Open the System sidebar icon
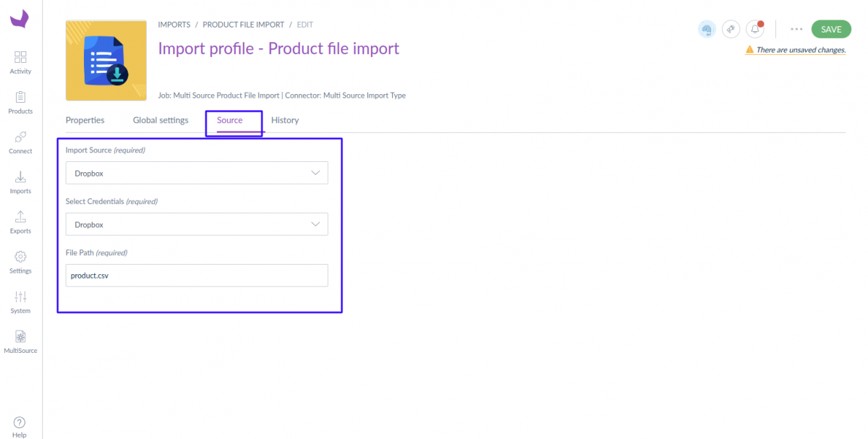This screenshot has width=868, height=439. [20, 300]
